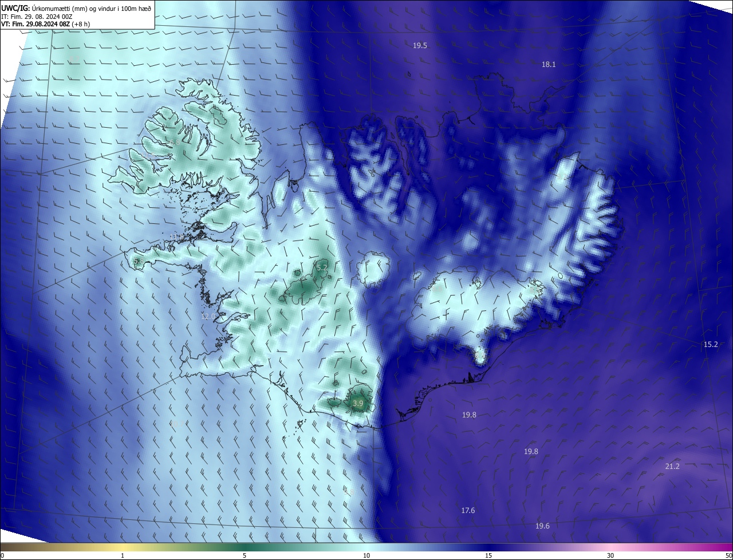Click the 10 tick on the color scale

click(x=366, y=556)
